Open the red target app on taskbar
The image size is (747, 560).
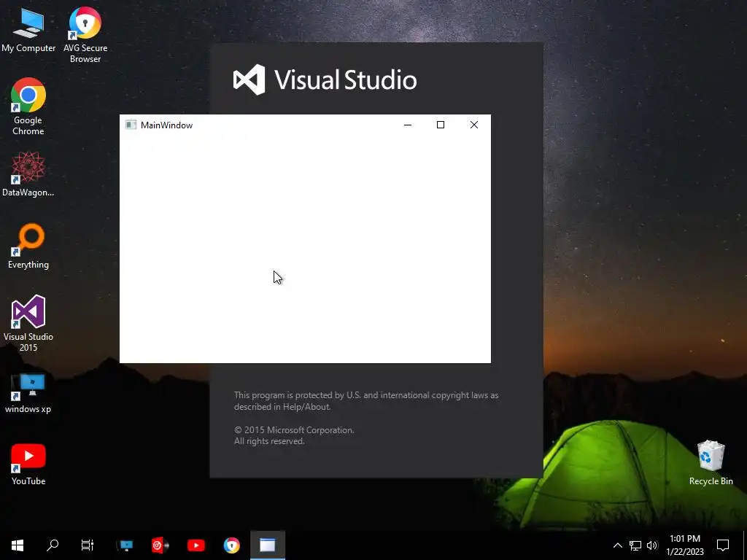click(160, 545)
